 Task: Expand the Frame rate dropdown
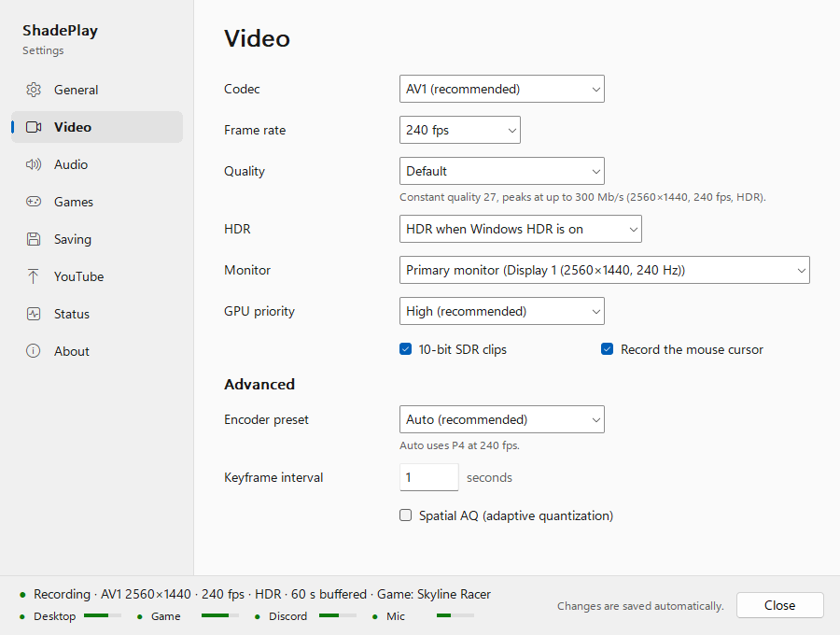[x=459, y=130]
